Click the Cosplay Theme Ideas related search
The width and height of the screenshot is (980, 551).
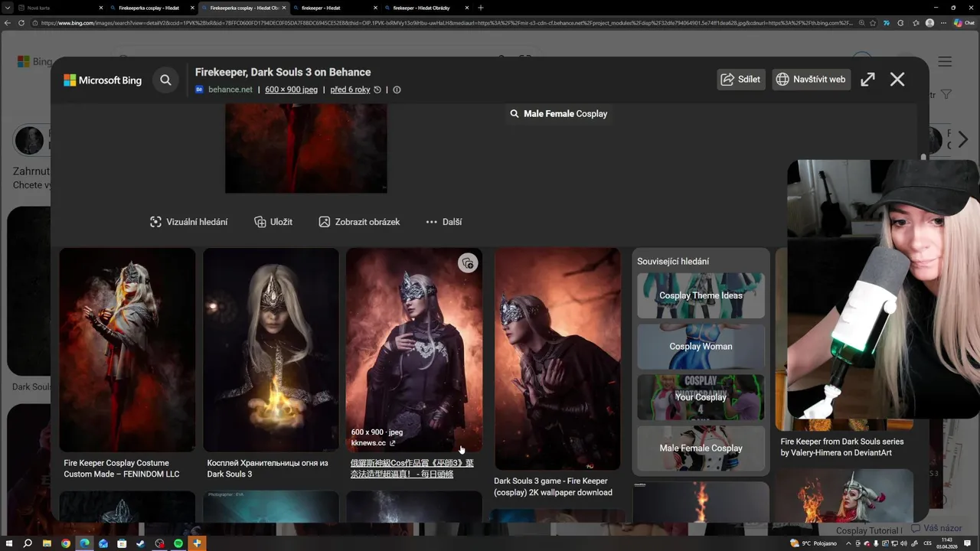coord(701,295)
